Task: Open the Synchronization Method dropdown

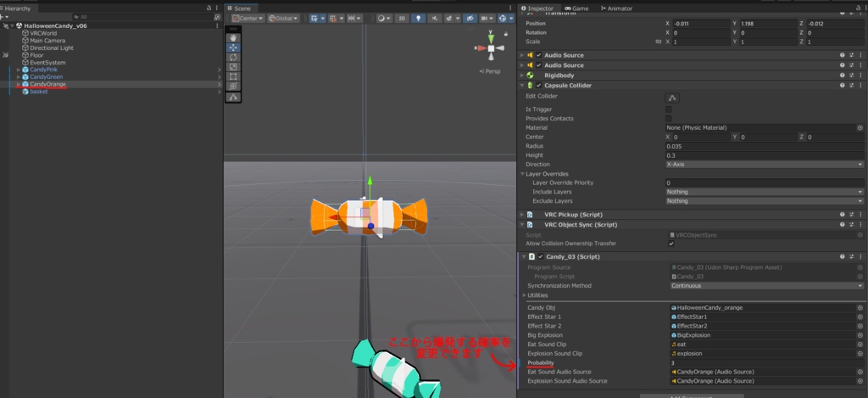Action: coord(766,286)
